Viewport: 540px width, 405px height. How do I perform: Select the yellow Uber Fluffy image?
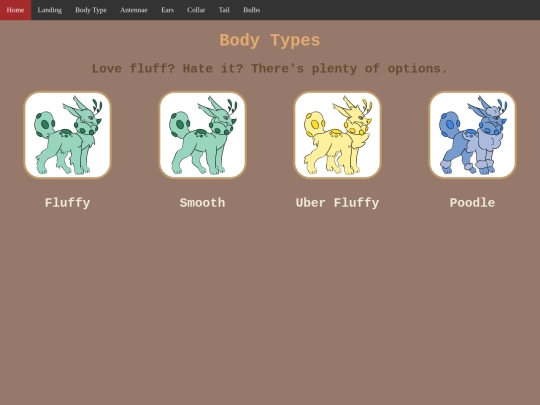coord(338,135)
